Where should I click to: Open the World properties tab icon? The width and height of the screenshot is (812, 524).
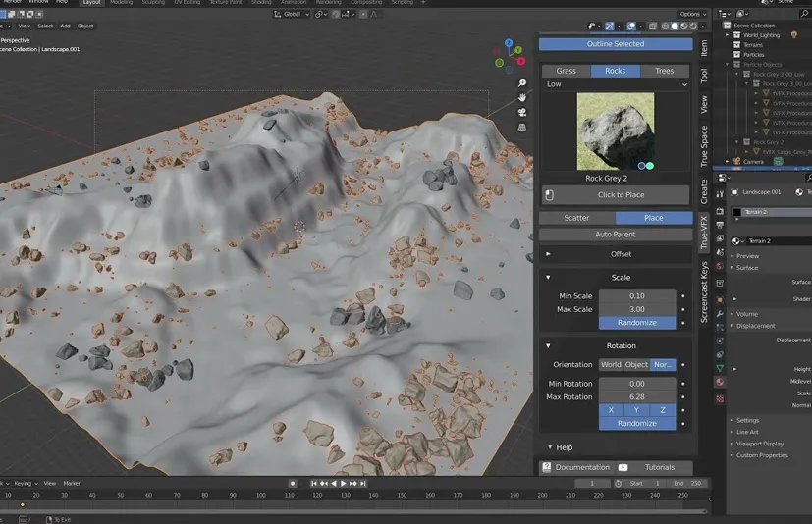click(x=720, y=266)
